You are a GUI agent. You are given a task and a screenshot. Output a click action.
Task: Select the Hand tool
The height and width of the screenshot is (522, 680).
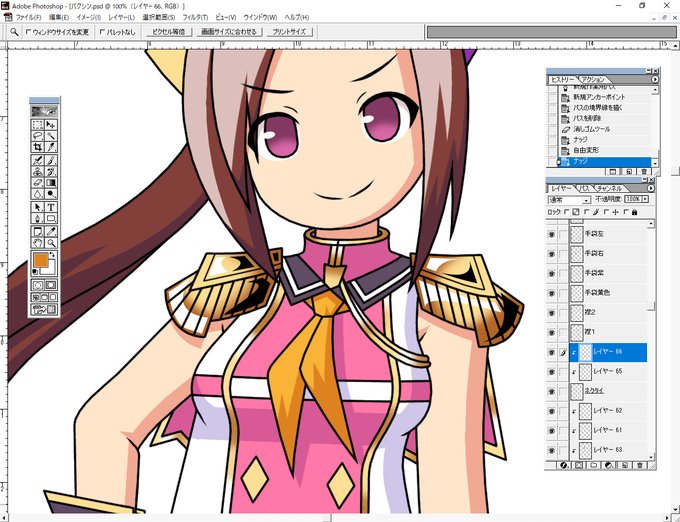(x=38, y=243)
